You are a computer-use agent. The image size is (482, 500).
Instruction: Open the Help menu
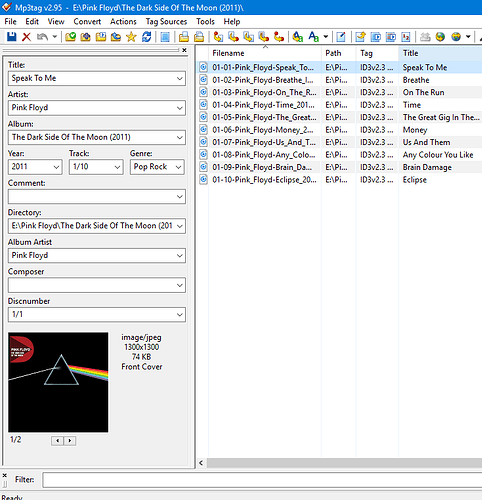232,22
